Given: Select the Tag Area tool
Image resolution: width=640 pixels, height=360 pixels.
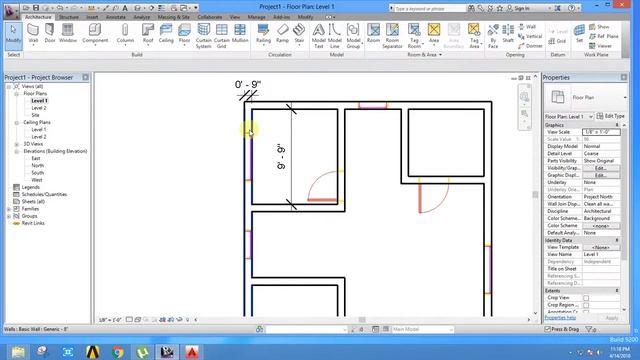Looking at the screenshot, I should pos(474,36).
